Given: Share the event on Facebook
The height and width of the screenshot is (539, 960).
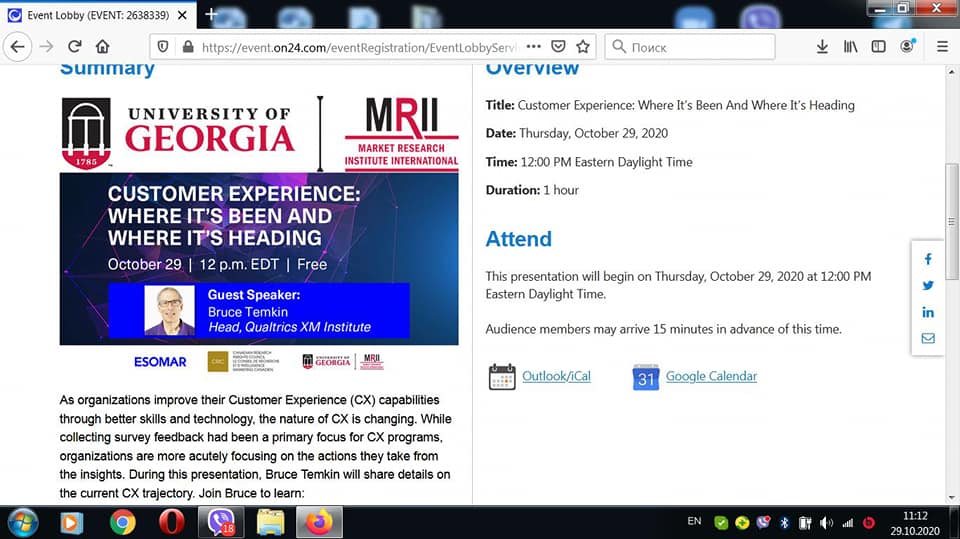Looking at the screenshot, I should 928,259.
